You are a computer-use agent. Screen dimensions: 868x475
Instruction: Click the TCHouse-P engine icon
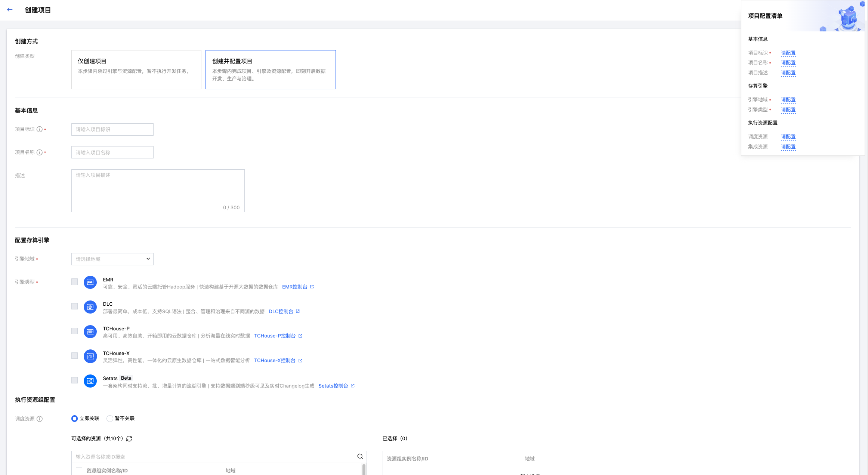pyautogui.click(x=90, y=331)
